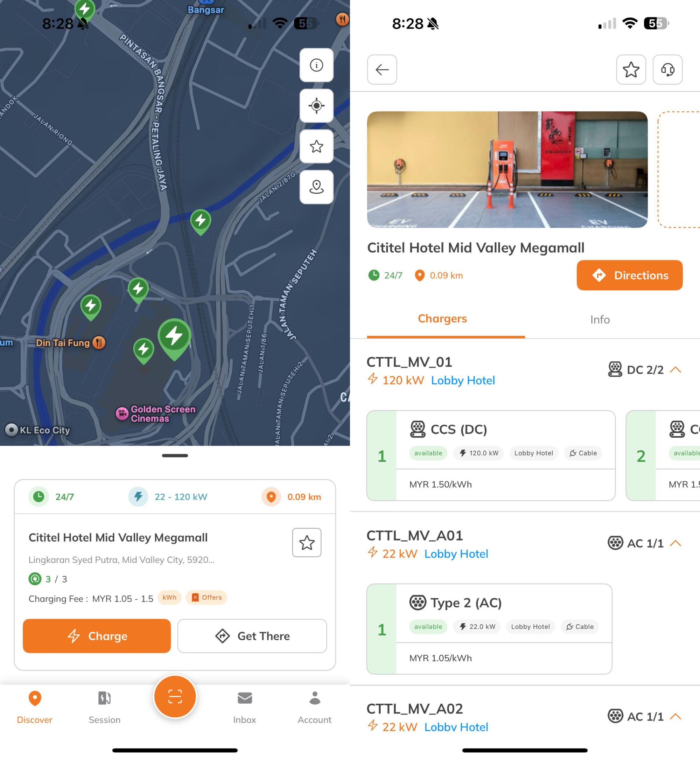Open favorites from map star button
This screenshot has width=700, height=759.
coord(316,147)
